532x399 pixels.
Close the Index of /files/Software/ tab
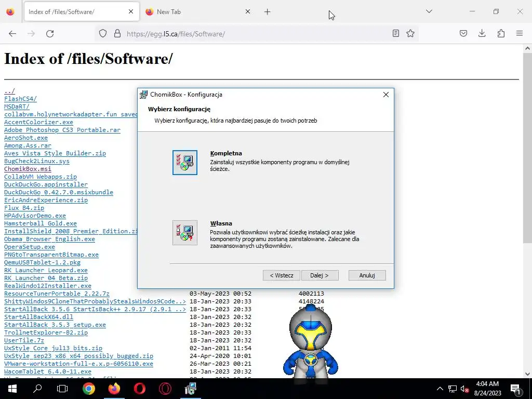(x=131, y=11)
